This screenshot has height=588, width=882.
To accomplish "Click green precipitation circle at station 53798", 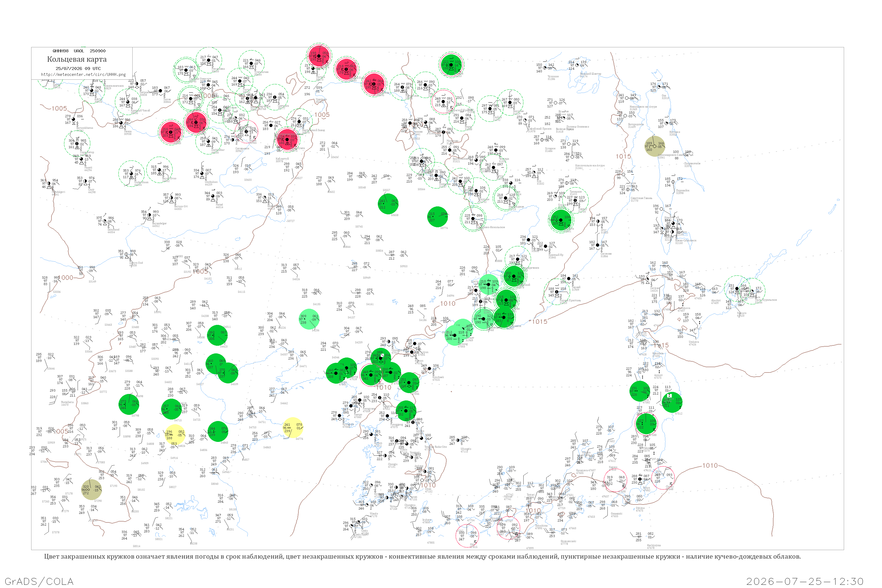I will click(x=129, y=404).
